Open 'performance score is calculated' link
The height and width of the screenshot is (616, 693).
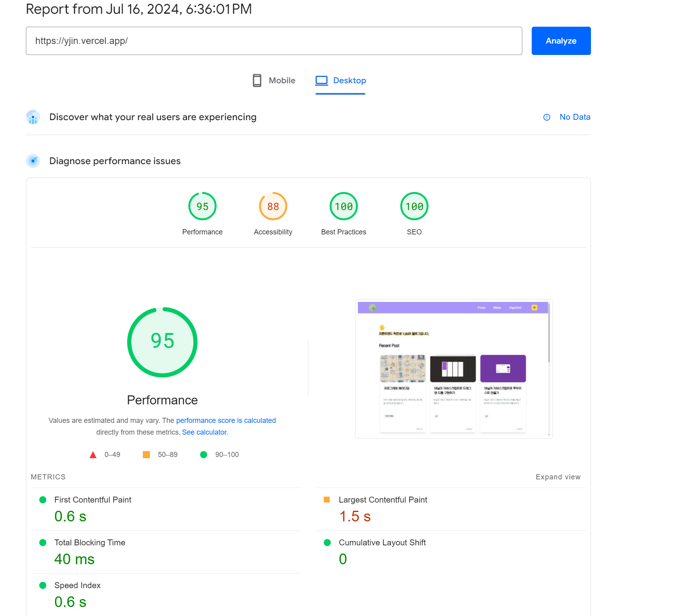(226, 420)
